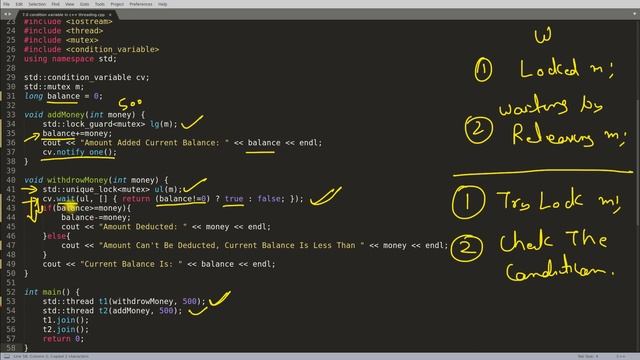640x360 pixels.
Task: Click 't2.join();' on line 56
Action: [x=66, y=329]
